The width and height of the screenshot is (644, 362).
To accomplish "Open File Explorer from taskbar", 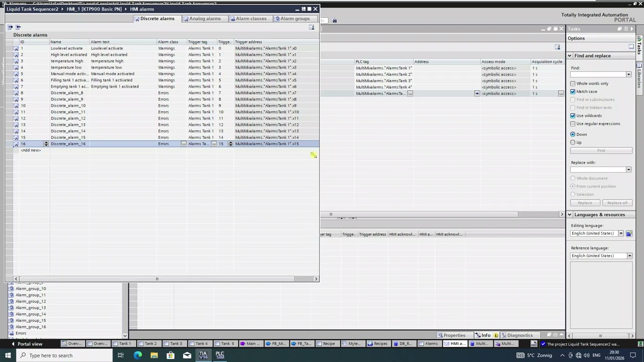I will 154,355.
